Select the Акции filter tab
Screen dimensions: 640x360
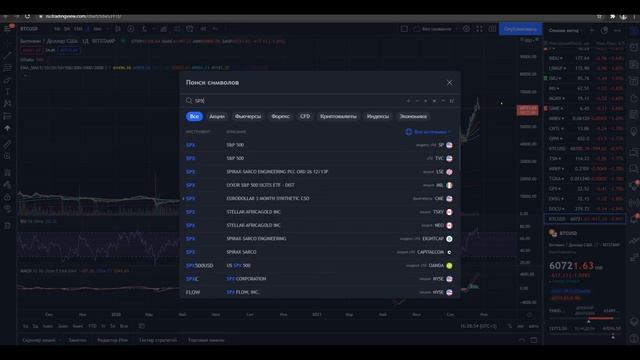pyautogui.click(x=217, y=116)
